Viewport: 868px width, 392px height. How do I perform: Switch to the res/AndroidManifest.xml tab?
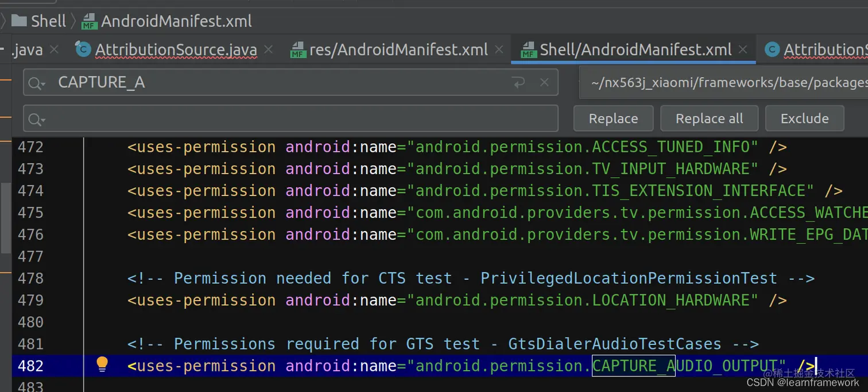click(x=398, y=50)
